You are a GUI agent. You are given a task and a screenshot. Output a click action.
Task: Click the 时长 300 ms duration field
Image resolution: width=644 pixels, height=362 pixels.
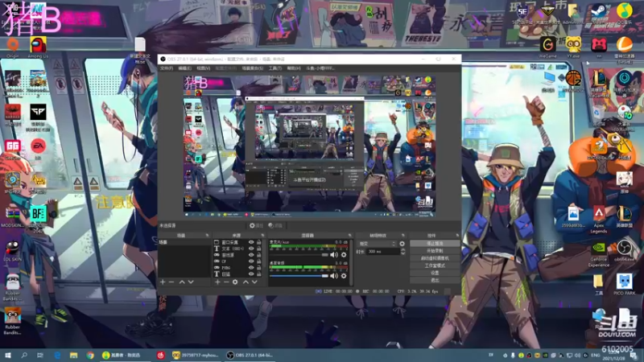pos(382,251)
